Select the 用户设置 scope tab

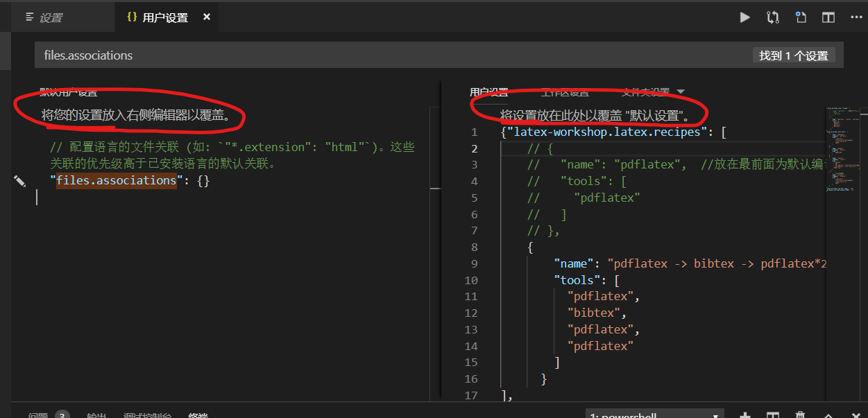(488, 92)
